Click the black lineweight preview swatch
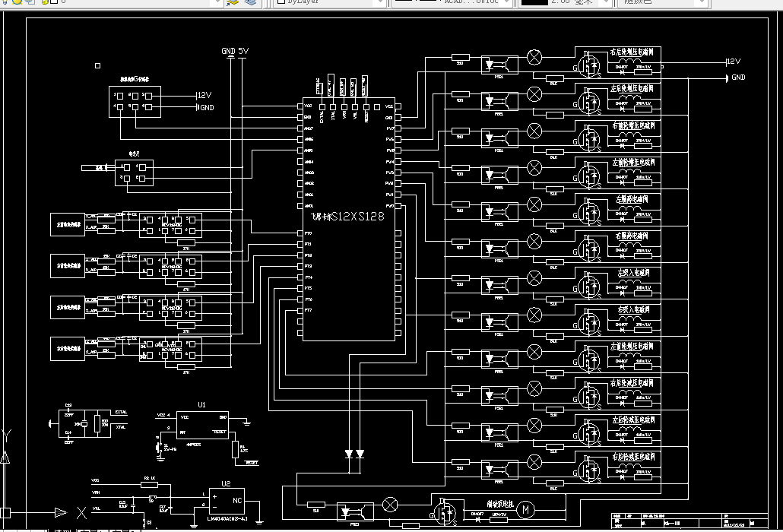 534,2
